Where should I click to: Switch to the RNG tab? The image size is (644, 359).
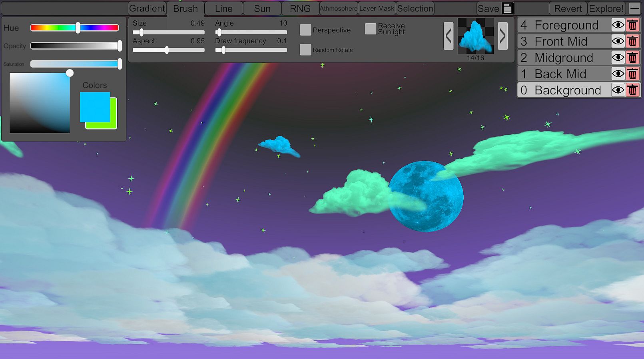pos(300,8)
